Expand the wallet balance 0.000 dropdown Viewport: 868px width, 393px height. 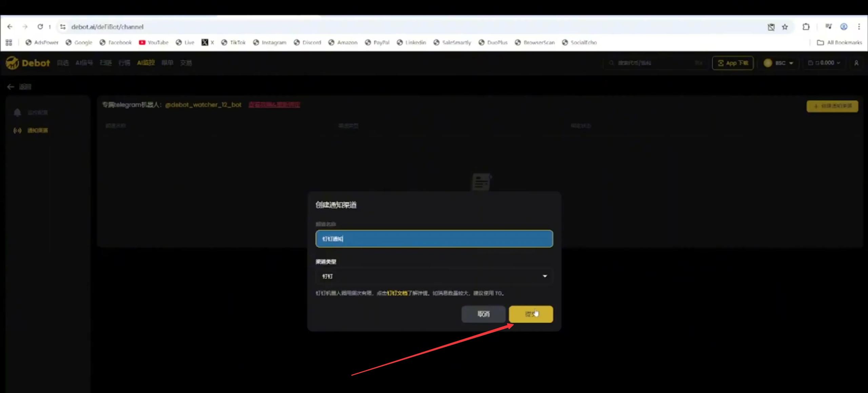point(824,63)
